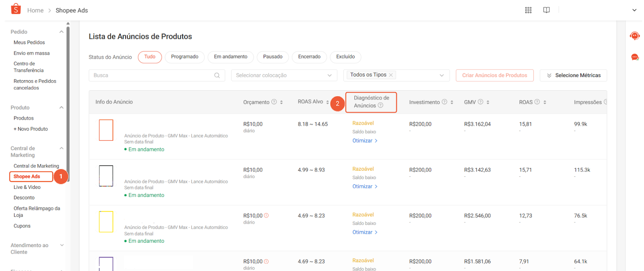Screen dimensions: 644x271
Task: Click ROAS Alvo value 4.99 ~ 8.93
Action: 311,170
